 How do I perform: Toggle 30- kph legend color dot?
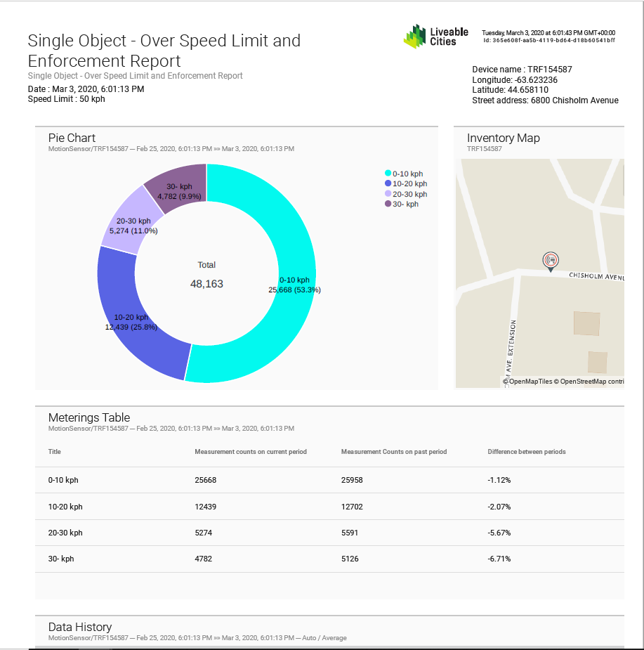pos(388,204)
